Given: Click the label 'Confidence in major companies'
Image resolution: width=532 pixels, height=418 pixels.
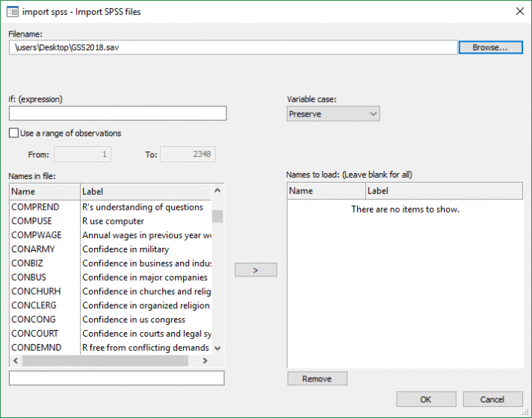Looking at the screenshot, I should coord(145,278).
